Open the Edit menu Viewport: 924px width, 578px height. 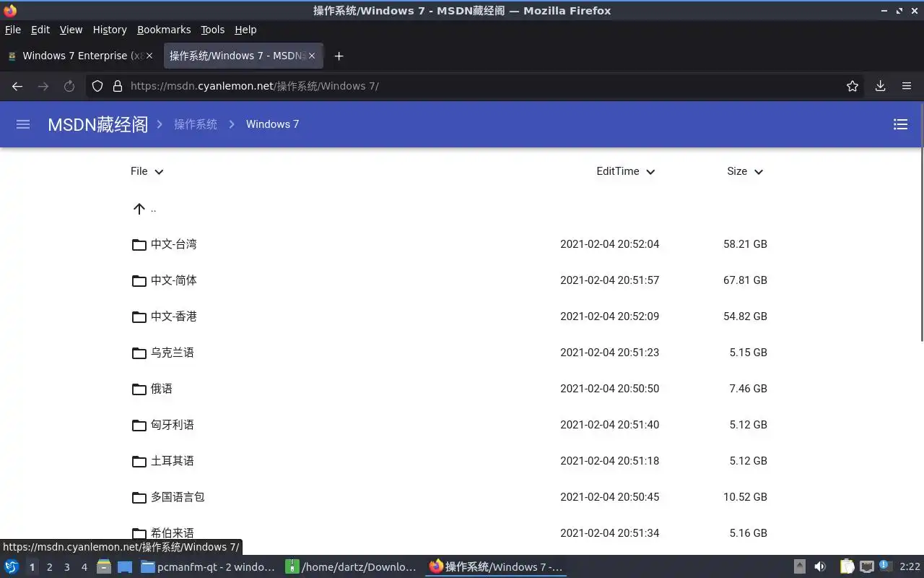40,30
